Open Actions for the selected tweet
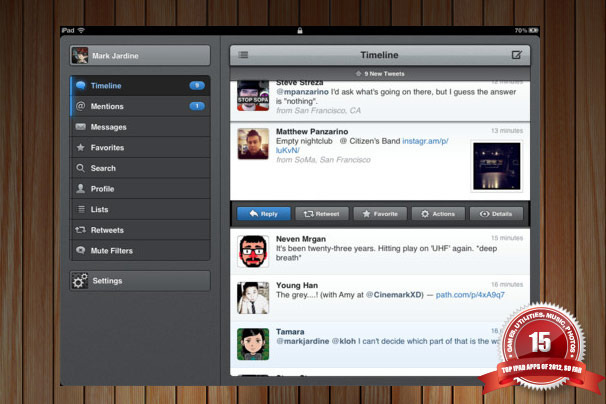Screen dimensions: 606x404 [x=438, y=214]
